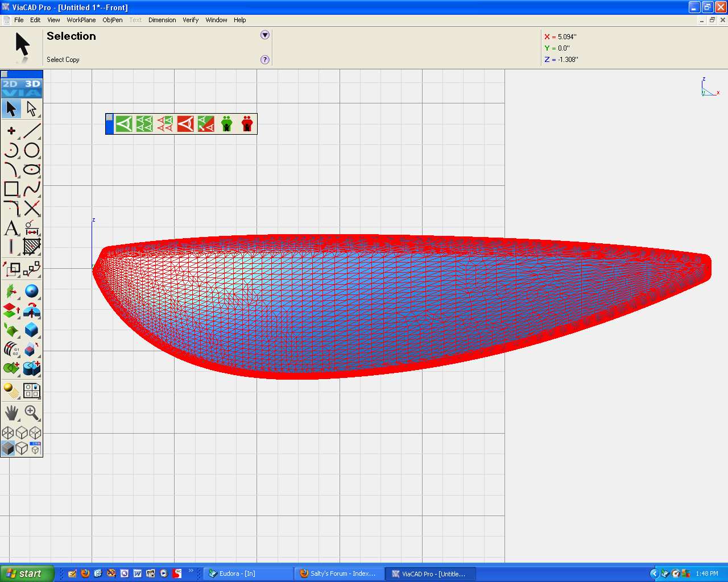
Task: Click the Hatch fill tool
Action: [x=32, y=247]
